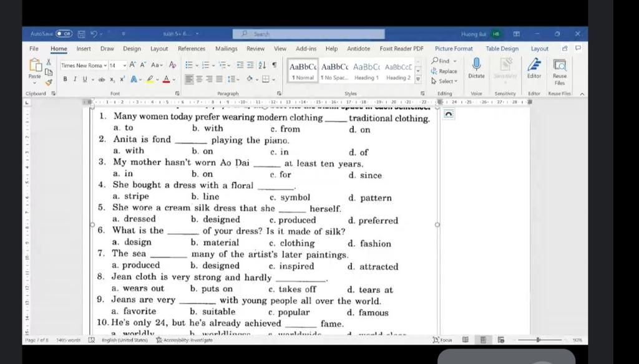Toggle Show/Hide paragraph marks

(x=275, y=65)
